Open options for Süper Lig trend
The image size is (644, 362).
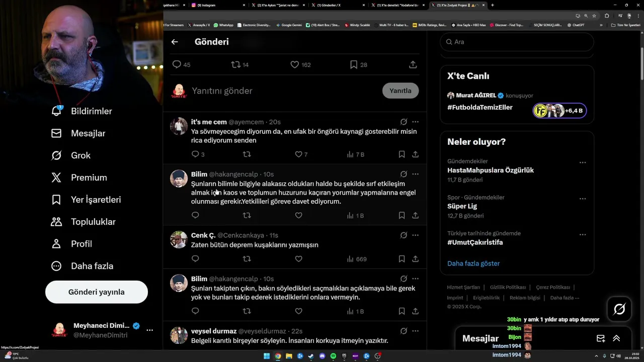coord(583,199)
